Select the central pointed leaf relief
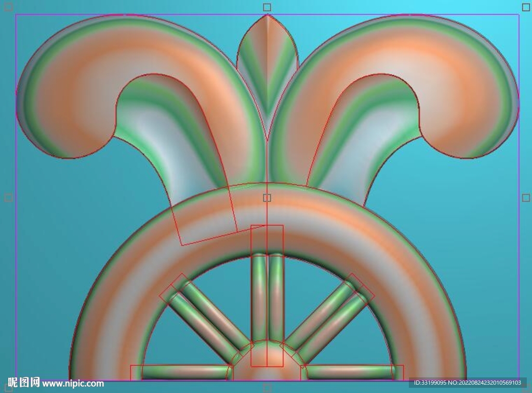Screen dimensions: 532x393 (268, 76)
